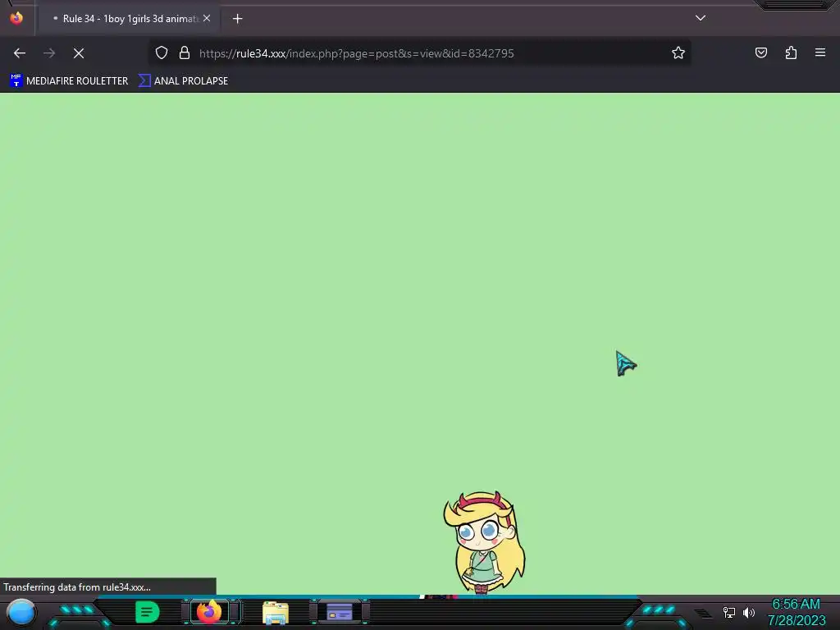Open the green chat-bubble app in taskbar

pos(148,612)
